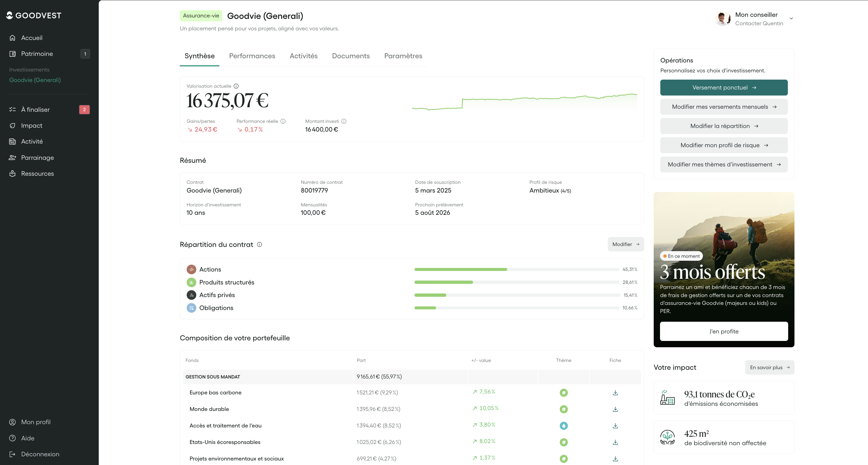Click the Activité newspaper icon
The width and height of the screenshot is (868, 465).
(x=13, y=141)
